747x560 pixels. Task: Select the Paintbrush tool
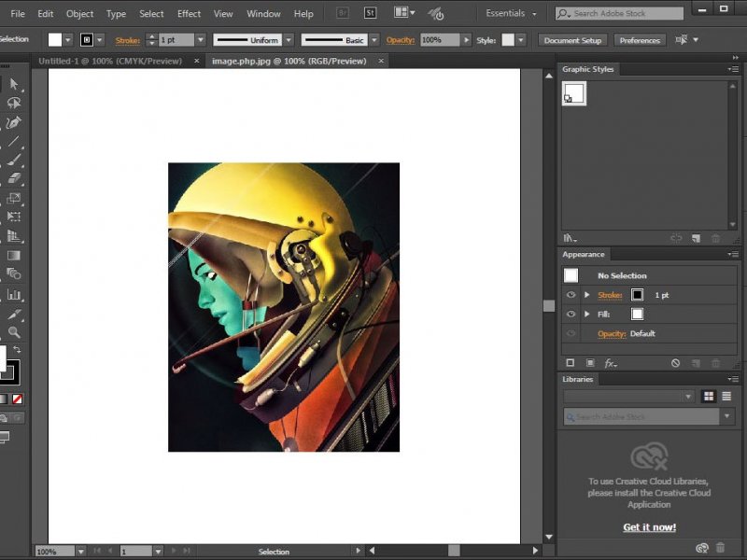pyautogui.click(x=14, y=160)
